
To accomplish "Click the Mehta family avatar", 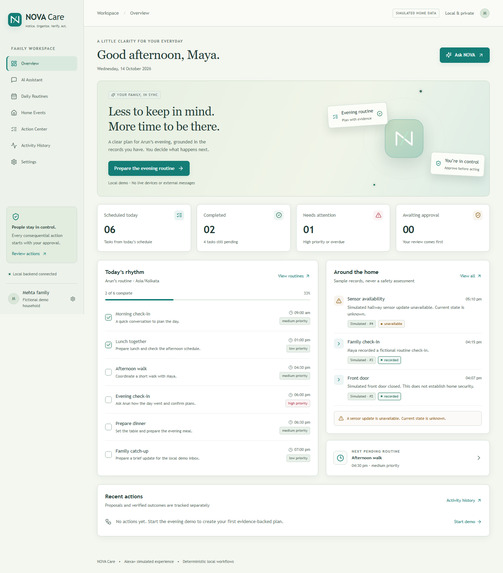I will pyautogui.click(x=14, y=299).
